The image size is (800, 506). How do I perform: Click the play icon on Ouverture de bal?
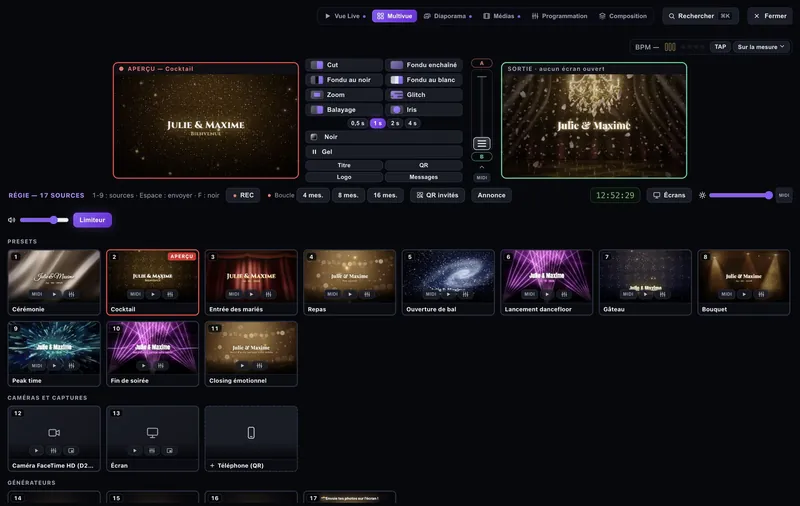coord(448,294)
